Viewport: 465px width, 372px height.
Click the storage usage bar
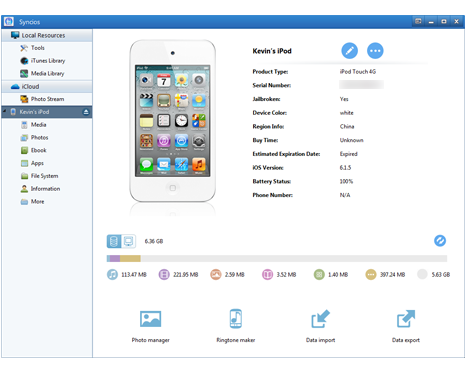coord(277,259)
